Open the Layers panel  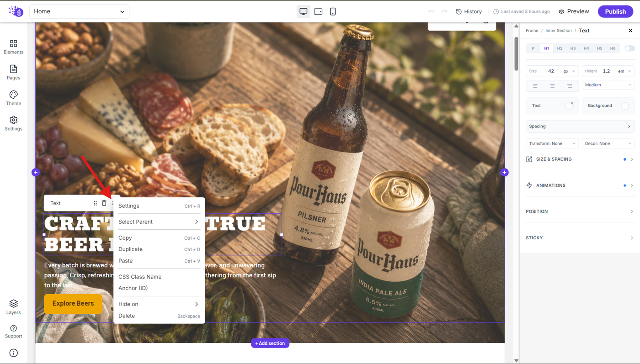click(x=13, y=307)
